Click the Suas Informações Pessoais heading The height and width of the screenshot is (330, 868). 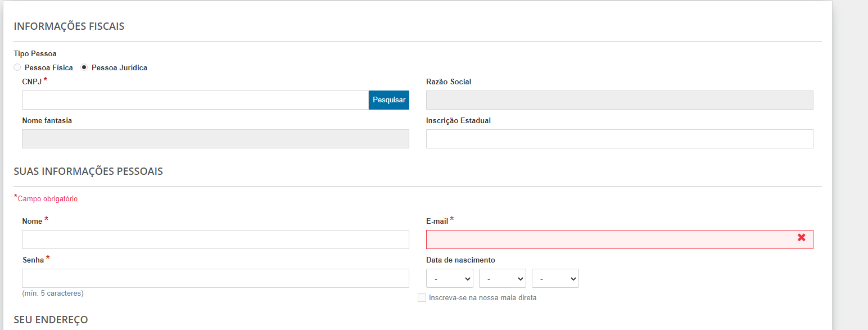tap(88, 171)
